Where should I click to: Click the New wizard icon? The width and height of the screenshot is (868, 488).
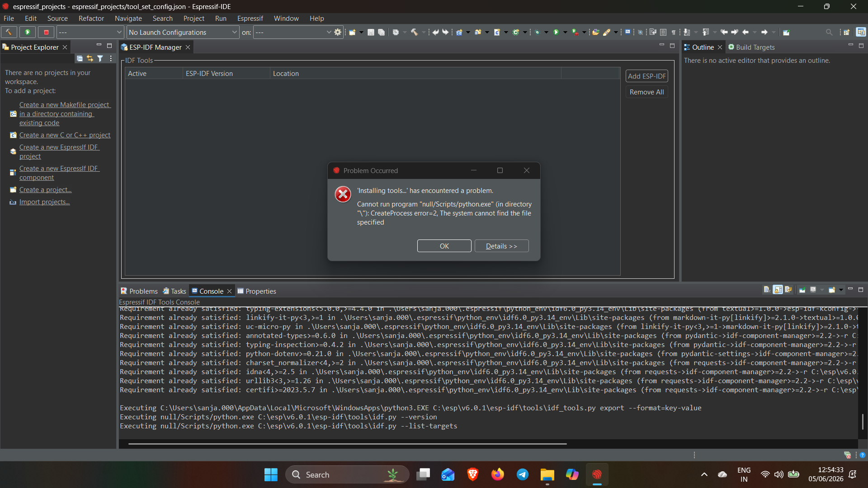coord(352,33)
